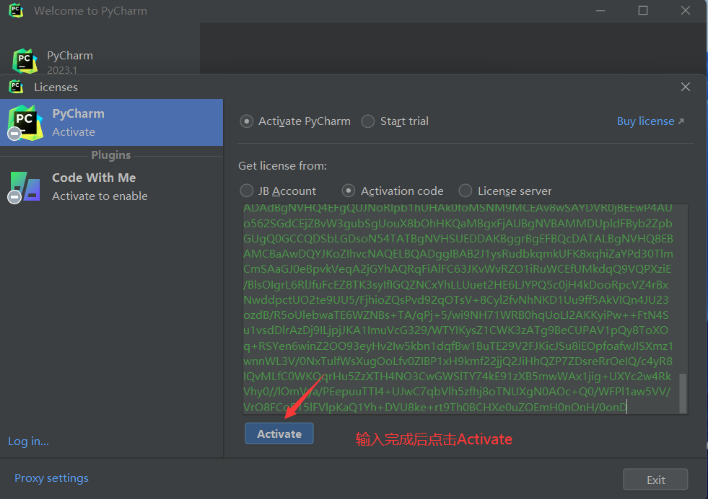This screenshot has height=499, width=708.
Task: Select PyCharm in the licenses product list
Action: [x=112, y=122]
